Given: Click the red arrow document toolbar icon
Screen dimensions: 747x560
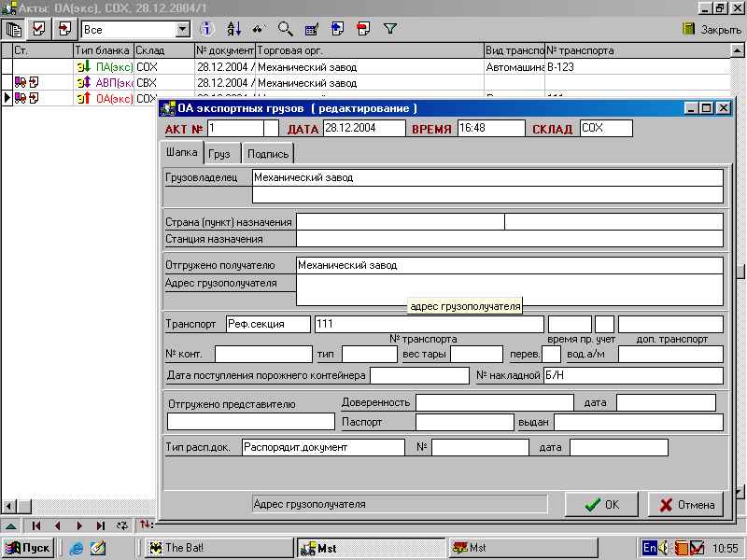Looking at the screenshot, I should tap(363, 30).
